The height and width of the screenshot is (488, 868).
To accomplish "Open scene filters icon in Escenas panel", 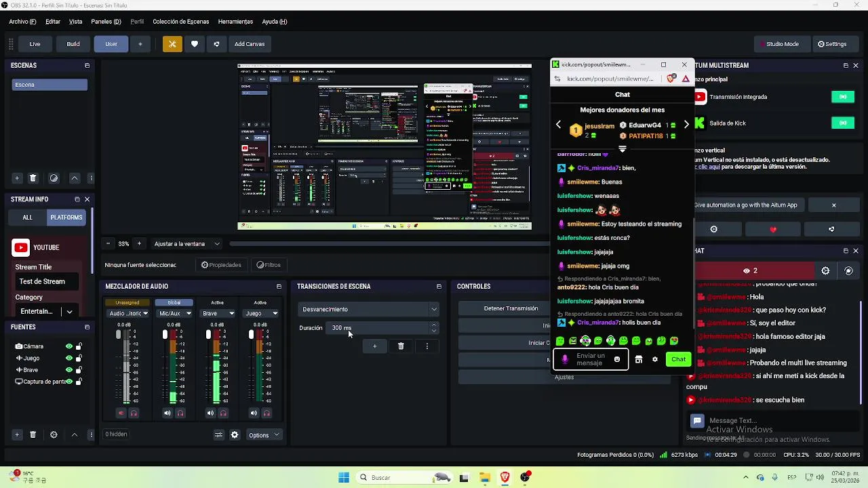I will click(x=54, y=178).
